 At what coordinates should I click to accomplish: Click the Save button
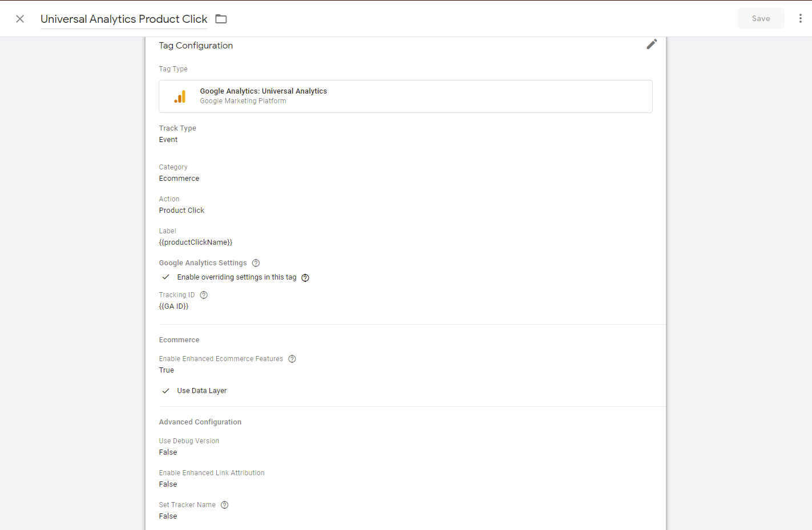click(x=761, y=19)
